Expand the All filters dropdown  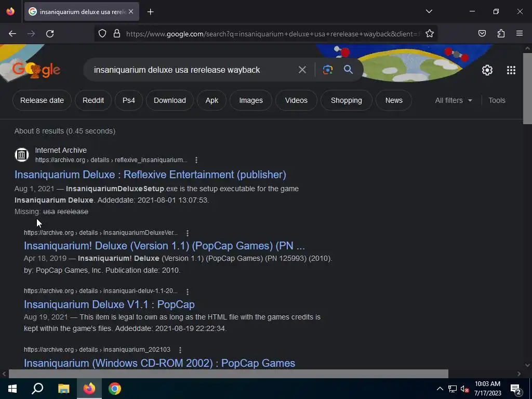454,100
